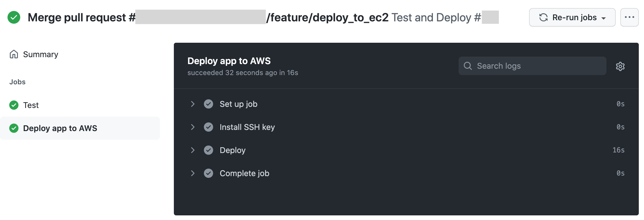
Task: Select the Deploy app to AWS job
Action: coord(60,128)
